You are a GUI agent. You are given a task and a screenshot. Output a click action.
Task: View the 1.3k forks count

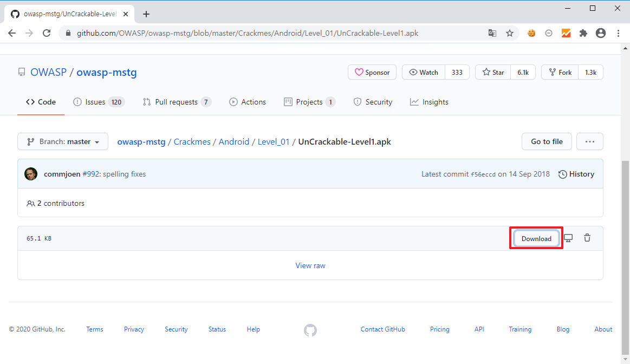tap(590, 73)
